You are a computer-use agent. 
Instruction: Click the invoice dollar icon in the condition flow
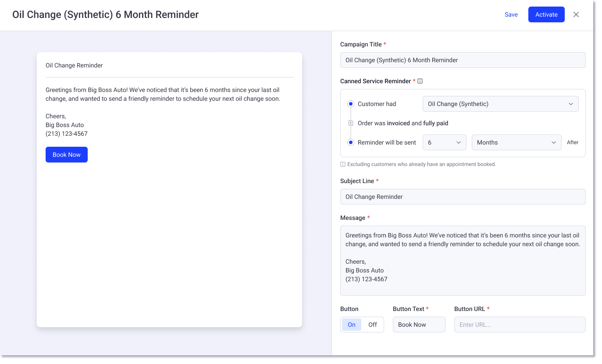tap(351, 123)
